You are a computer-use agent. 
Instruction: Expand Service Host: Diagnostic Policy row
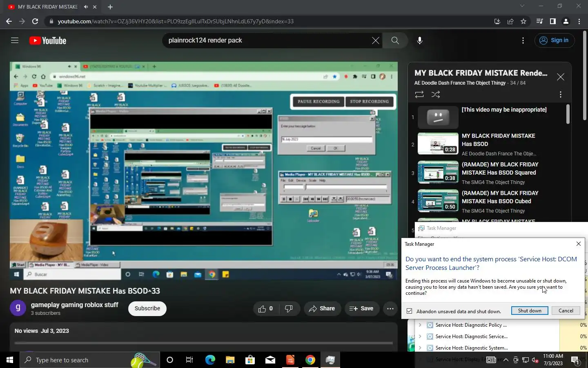coord(420,325)
